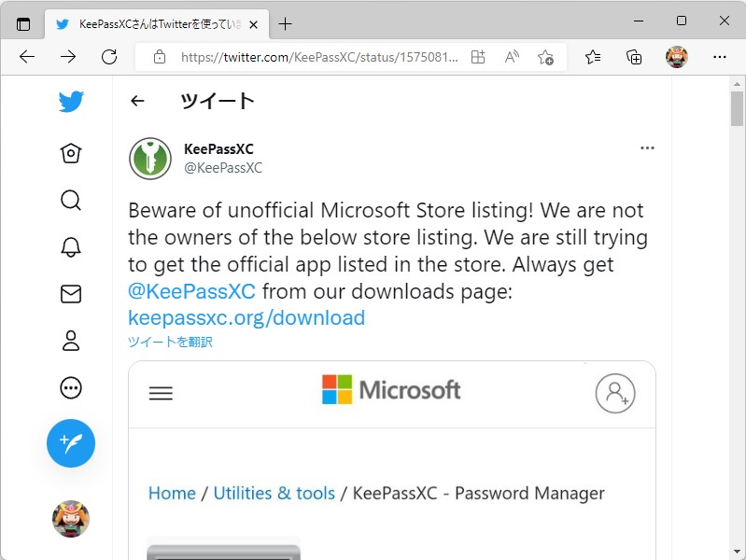Activate Read Aloud icon in address bar

click(512, 57)
